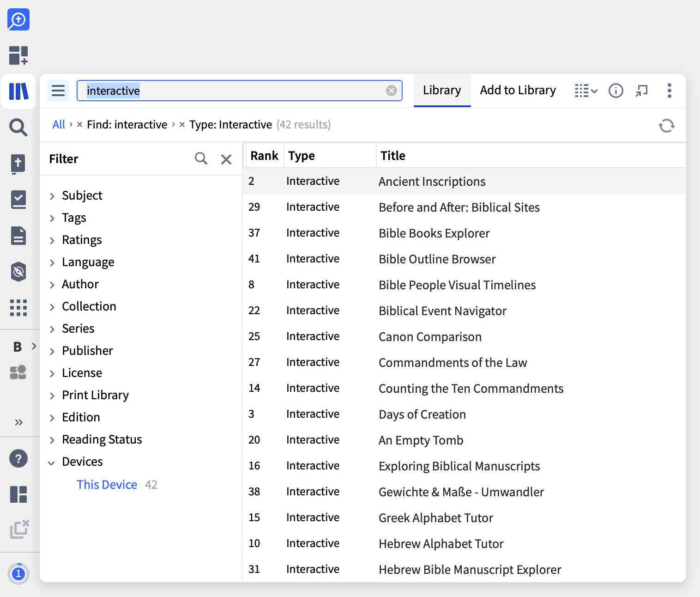700x597 pixels.
Task: Open the panel kebab menu
Action: (x=670, y=91)
